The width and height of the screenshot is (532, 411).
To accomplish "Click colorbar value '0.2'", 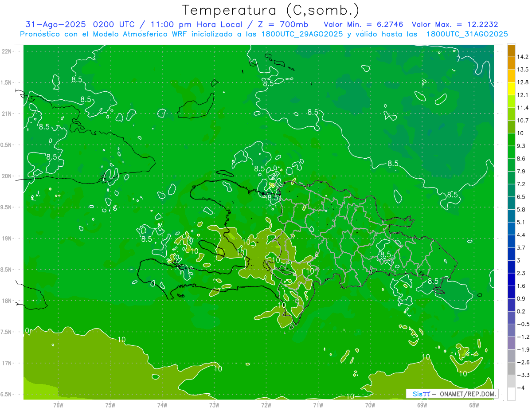I will [521, 311].
